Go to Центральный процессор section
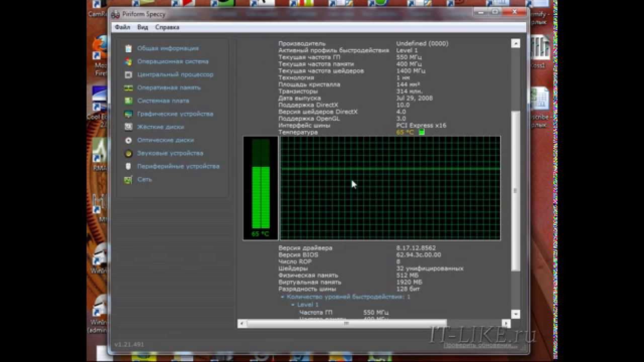The height and width of the screenshot is (362, 644). point(175,74)
